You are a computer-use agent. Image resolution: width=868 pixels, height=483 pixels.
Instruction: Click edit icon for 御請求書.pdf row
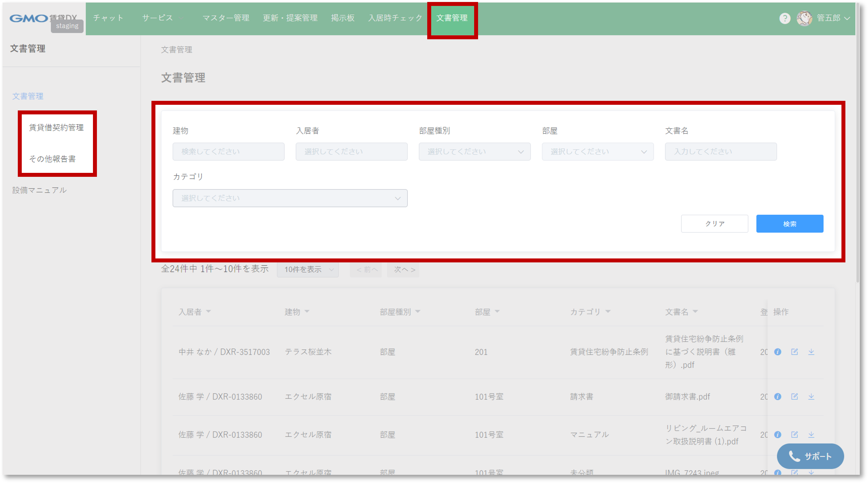click(x=794, y=397)
